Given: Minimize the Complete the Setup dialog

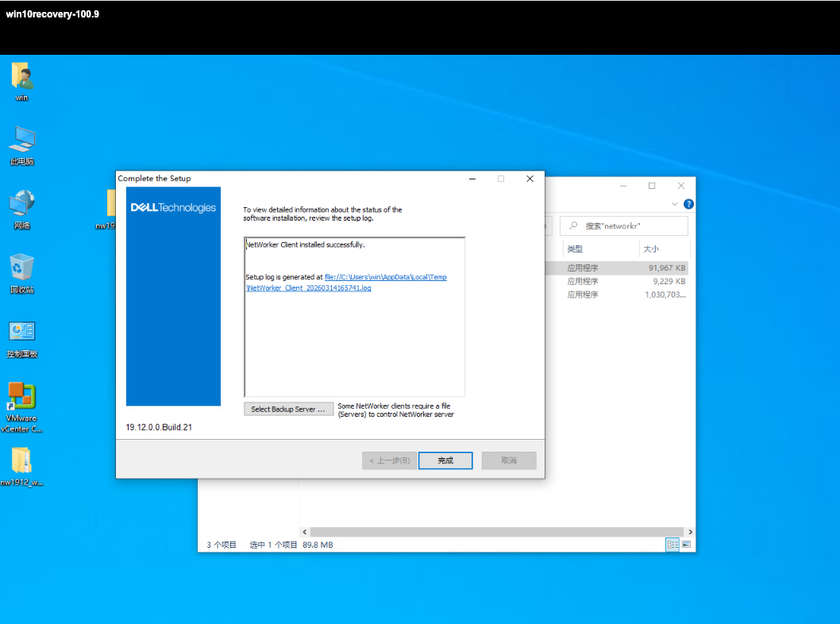Looking at the screenshot, I should tap(472, 179).
